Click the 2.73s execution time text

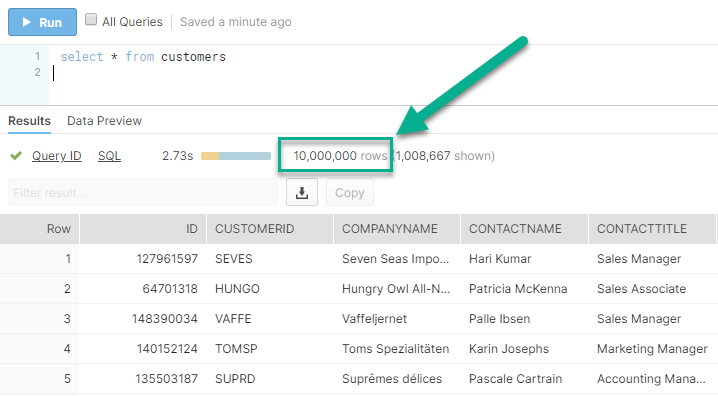(x=178, y=156)
